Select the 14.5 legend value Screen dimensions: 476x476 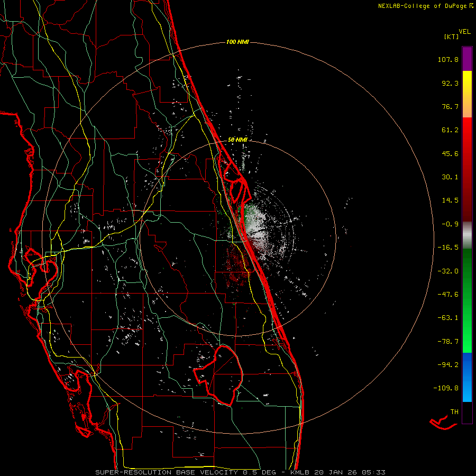450,200
